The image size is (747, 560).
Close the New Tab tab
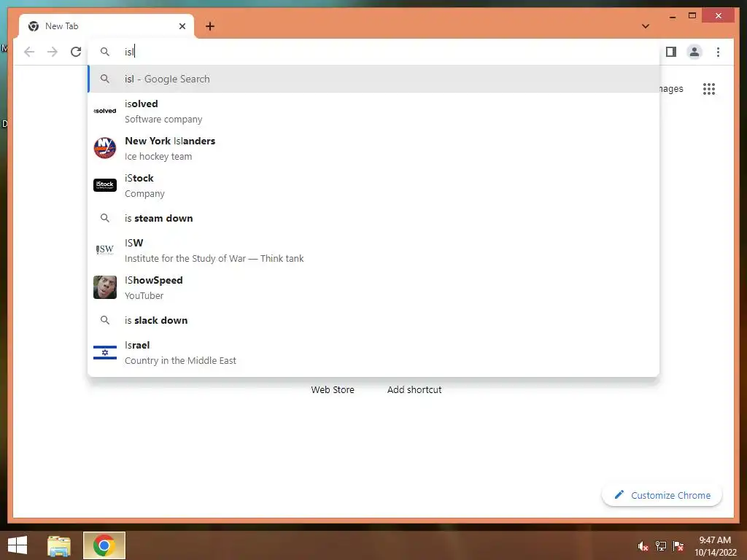pyautogui.click(x=182, y=26)
